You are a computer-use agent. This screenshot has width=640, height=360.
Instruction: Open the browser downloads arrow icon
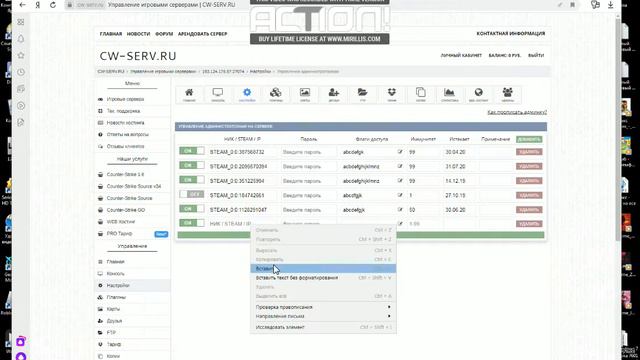pos(611,5)
